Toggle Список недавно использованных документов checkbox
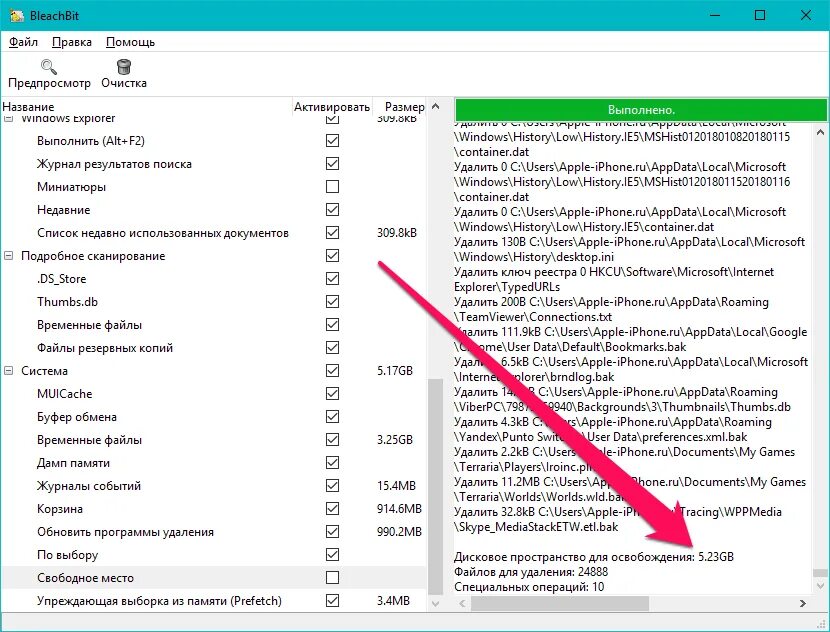 coord(332,233)
